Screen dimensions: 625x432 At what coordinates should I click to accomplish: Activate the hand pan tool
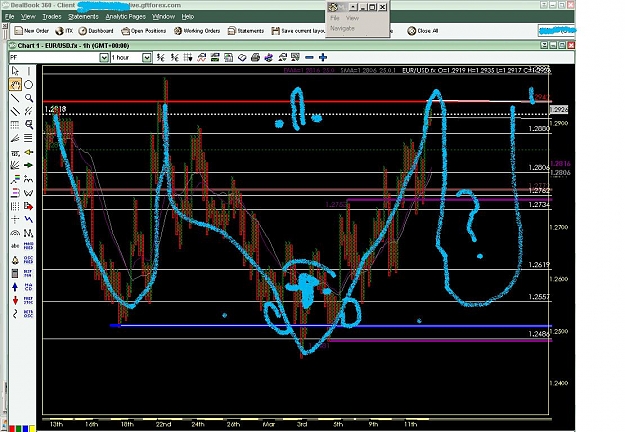tap(15, 84)
